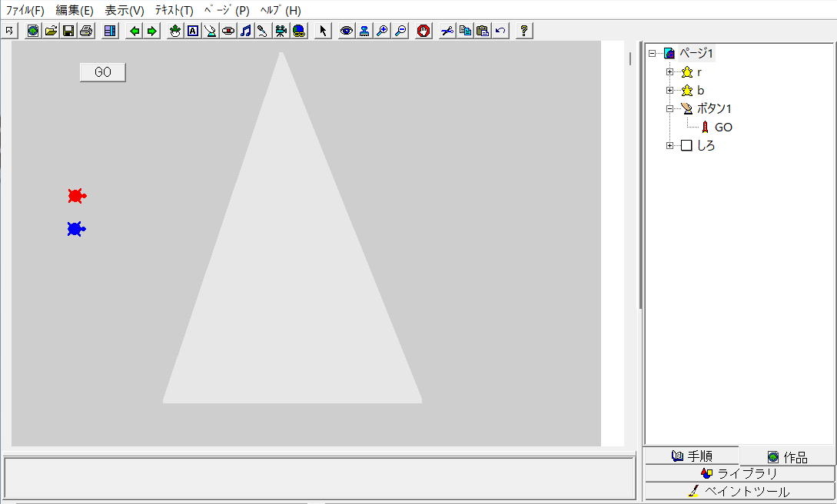Open the ﾍﾟｰｼﾞ(P) menu
Image resolution: width=837 pixels, height=504 pixels.
(226, 10)
